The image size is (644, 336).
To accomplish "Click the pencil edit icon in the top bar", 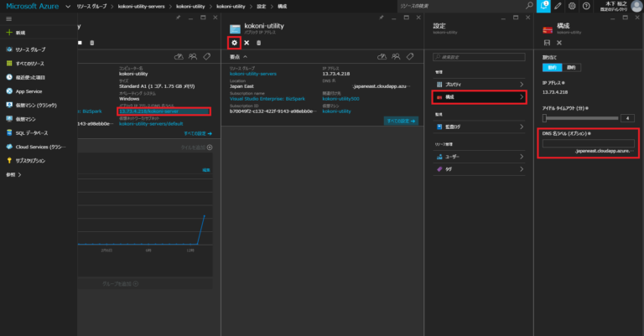I will (x=558, y=6).
